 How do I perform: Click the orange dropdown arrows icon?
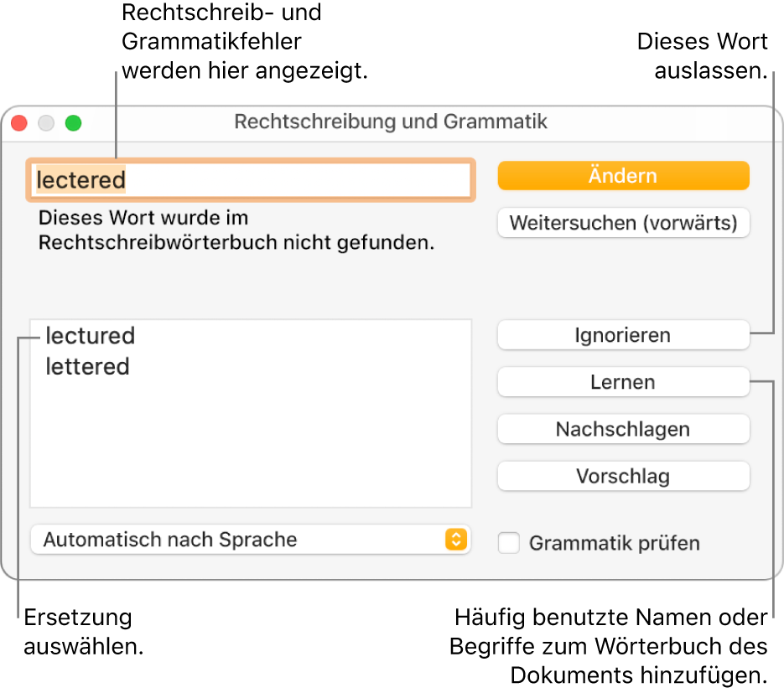pos(454,540)
